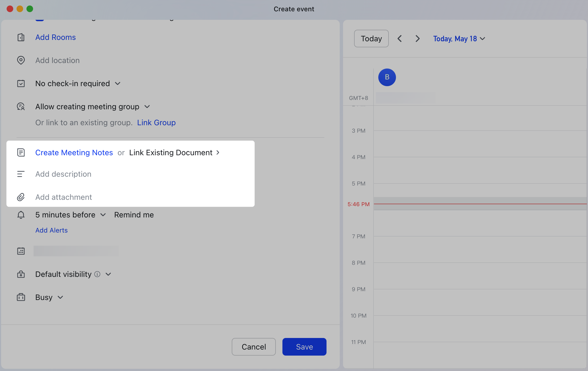Image resolution: width=588 pixels, height=371 pixels.
Task: Click the location pin icon
Action: pyautogui.click(x=21, y=60)
